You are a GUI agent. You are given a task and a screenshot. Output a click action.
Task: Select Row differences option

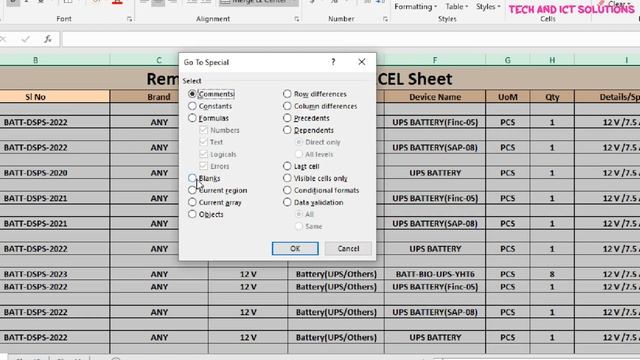(315, 94)
